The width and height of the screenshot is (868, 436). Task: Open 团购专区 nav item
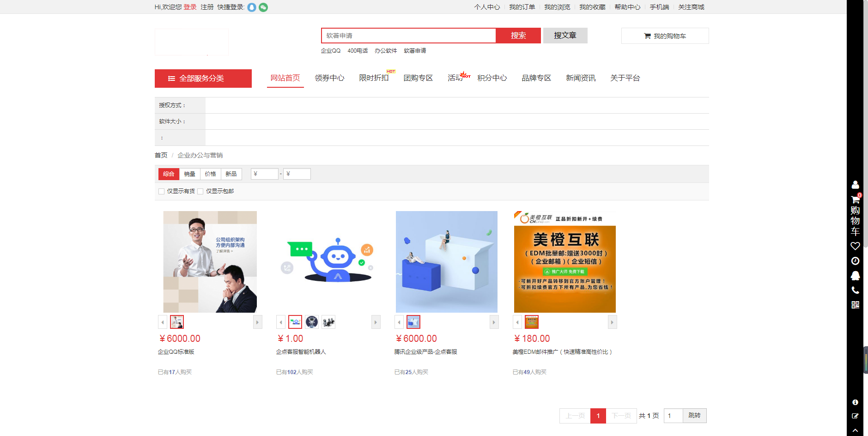pos(418,78)
